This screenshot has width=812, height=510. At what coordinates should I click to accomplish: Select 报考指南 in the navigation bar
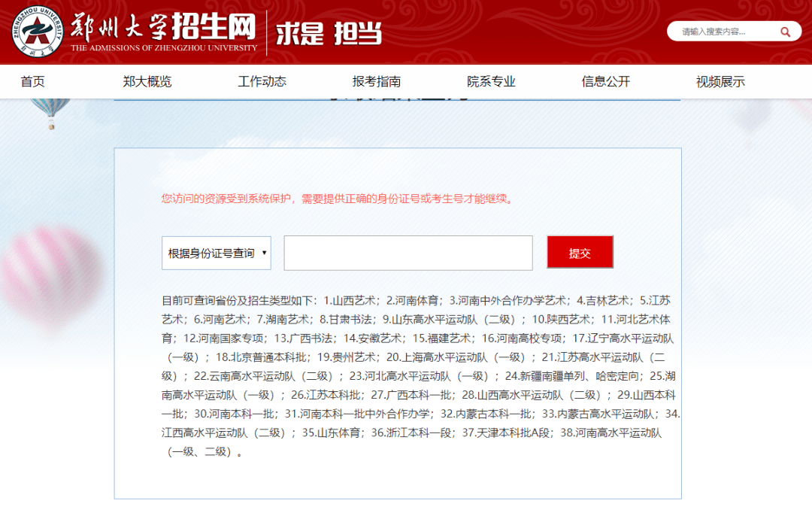(377, 81)
